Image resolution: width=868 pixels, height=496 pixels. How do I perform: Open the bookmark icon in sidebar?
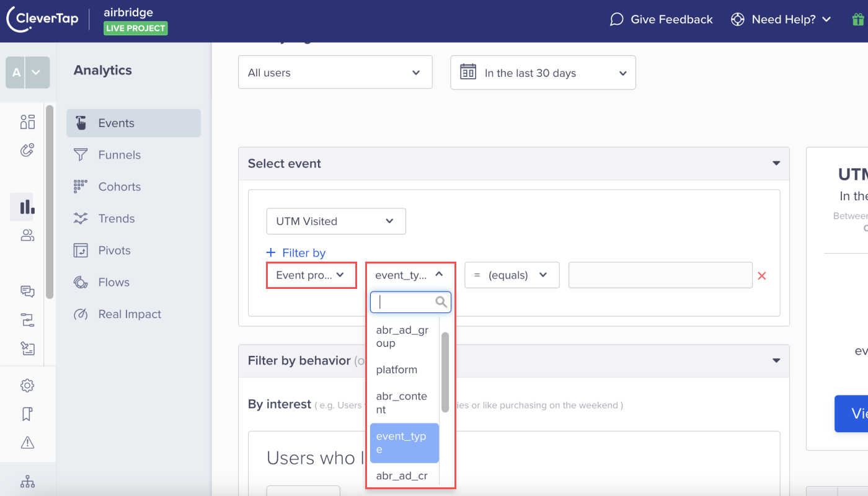27,414
